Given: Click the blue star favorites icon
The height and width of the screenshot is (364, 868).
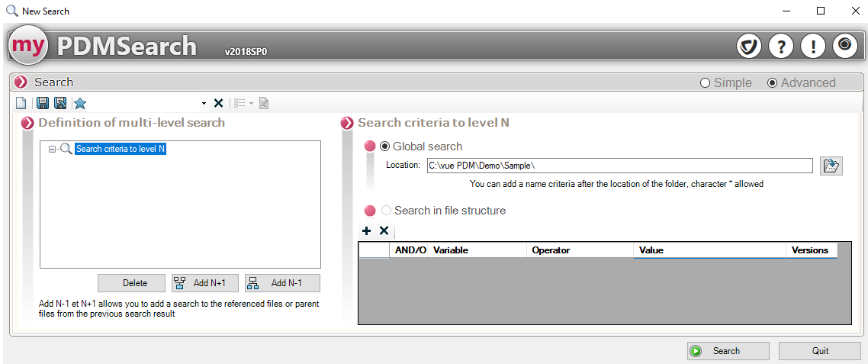Looking at the screenshot, I should 80,103.
